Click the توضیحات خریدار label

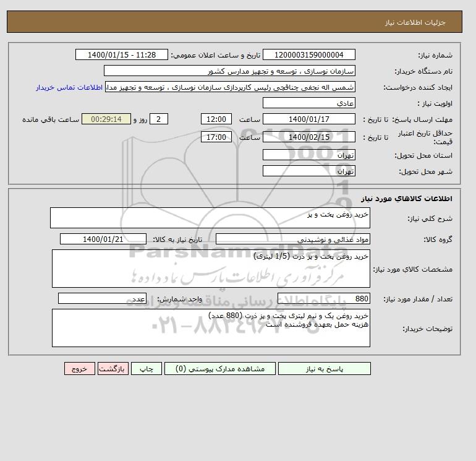tap(427, 329)
